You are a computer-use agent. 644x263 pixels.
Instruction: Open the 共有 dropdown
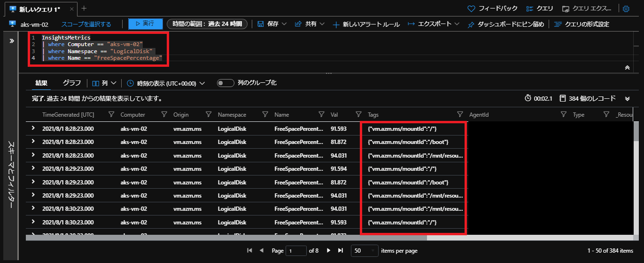310,24
